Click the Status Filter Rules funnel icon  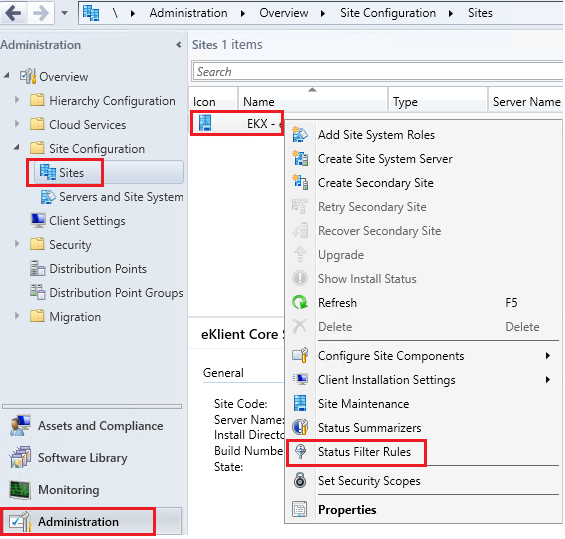tap(300, 451)
